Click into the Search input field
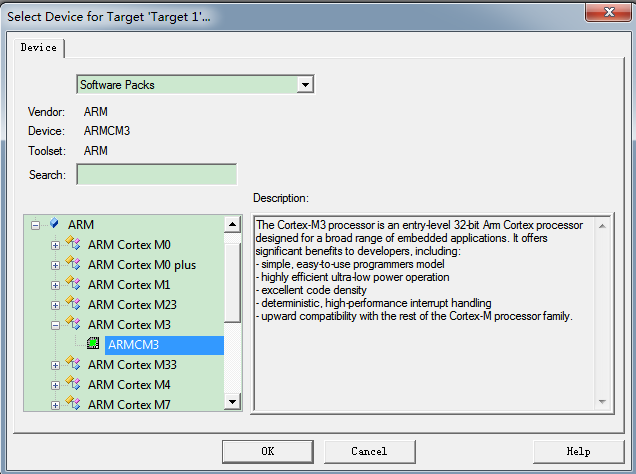The image size is (636, 474). click(x=156, y=175)
